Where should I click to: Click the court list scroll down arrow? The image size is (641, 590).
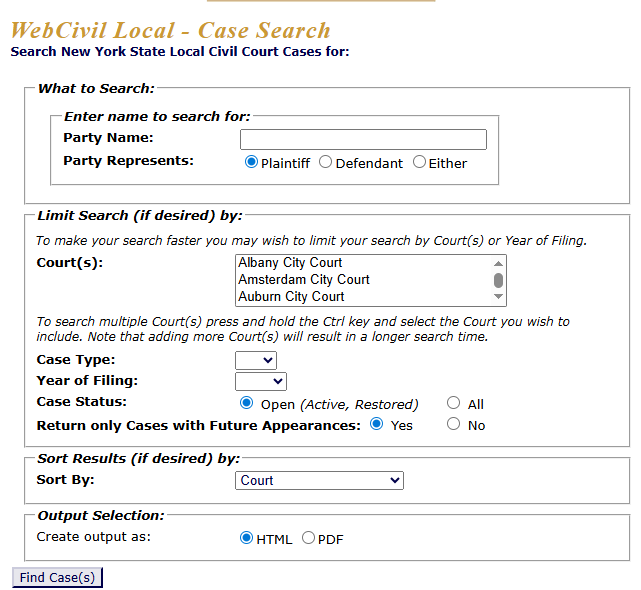(498, 297)
